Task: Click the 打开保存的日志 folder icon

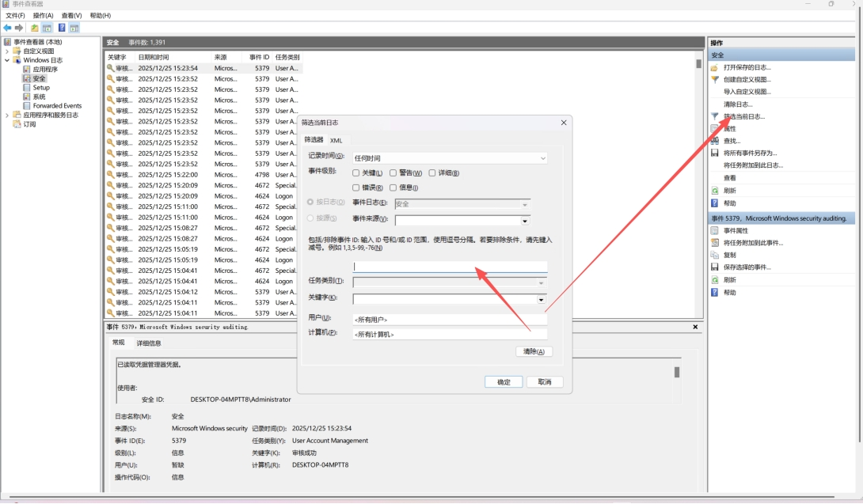Action: point(714,67)
